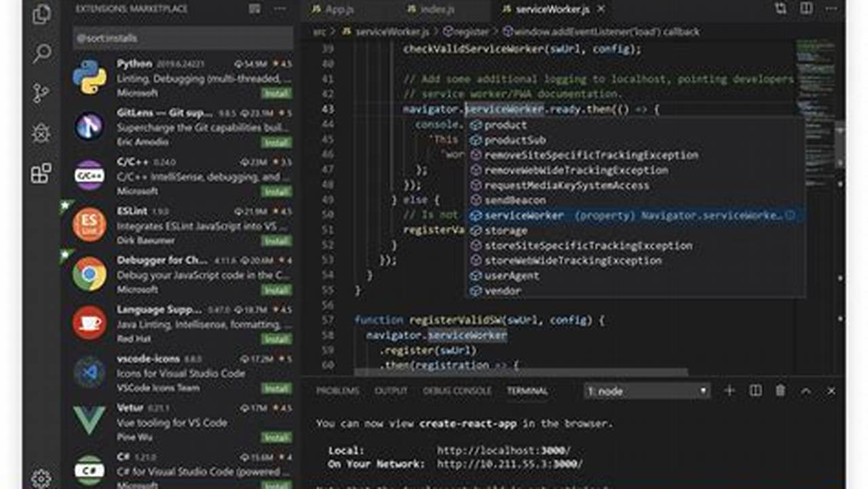Split the terminal
Image resolution: width=868 pixels, height=489 pixels.
click(754, 391)
